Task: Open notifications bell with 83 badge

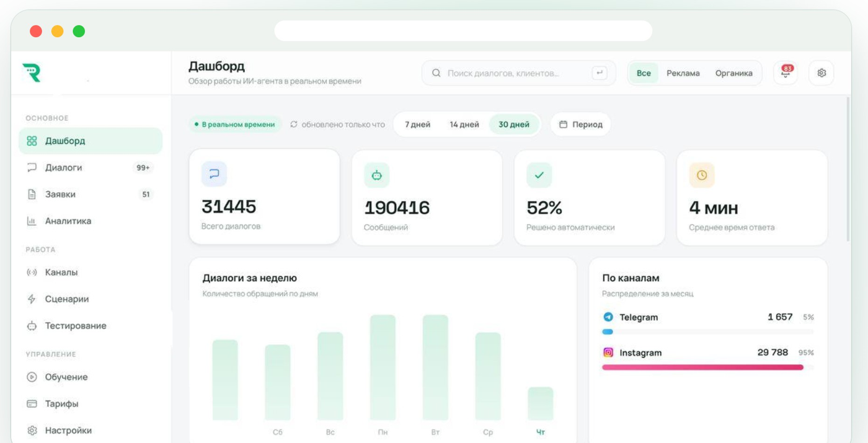Action: click(786, 73)
